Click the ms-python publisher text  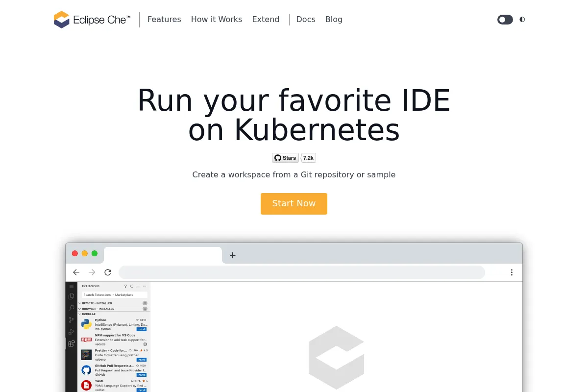(x=103, y=329)
